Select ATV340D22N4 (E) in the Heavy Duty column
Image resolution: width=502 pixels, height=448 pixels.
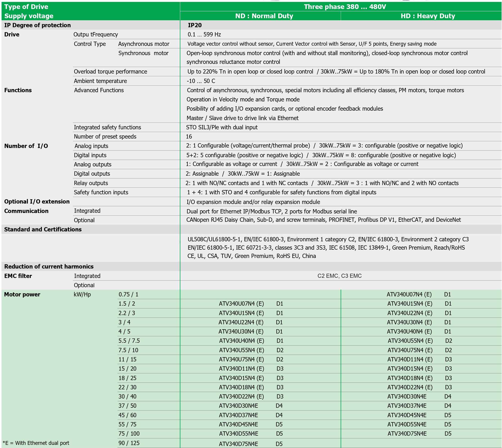(410, 388)
